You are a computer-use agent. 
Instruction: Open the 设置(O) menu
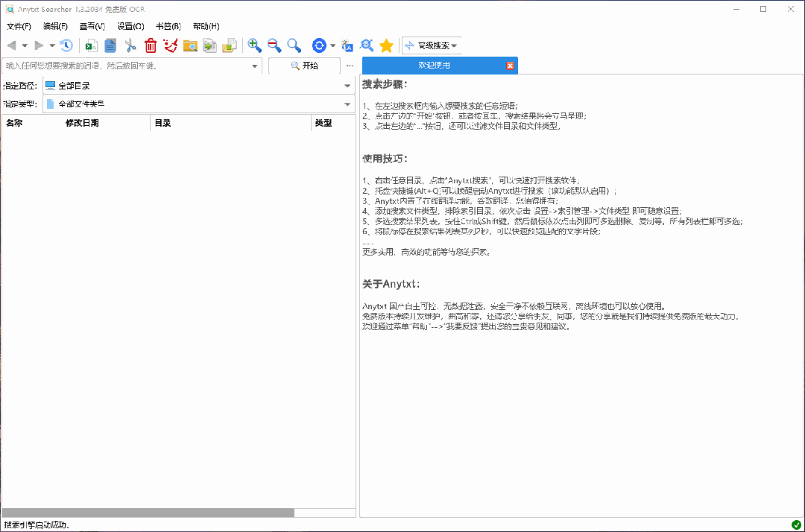click(x=131, y=26)
